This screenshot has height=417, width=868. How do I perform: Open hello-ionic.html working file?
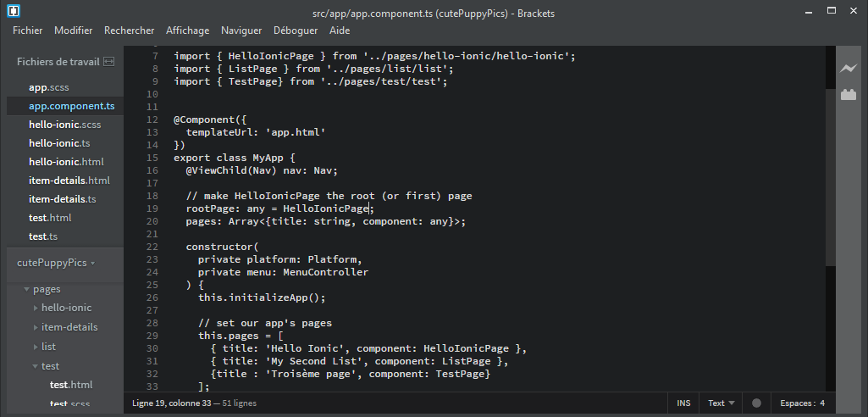tap(65, 162)
